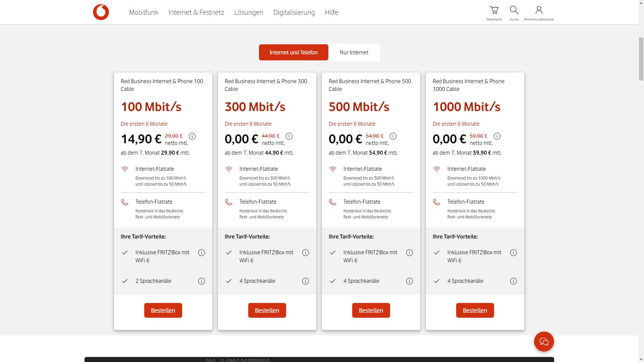Open the Hilfe menu

click(x=331, y=12)
